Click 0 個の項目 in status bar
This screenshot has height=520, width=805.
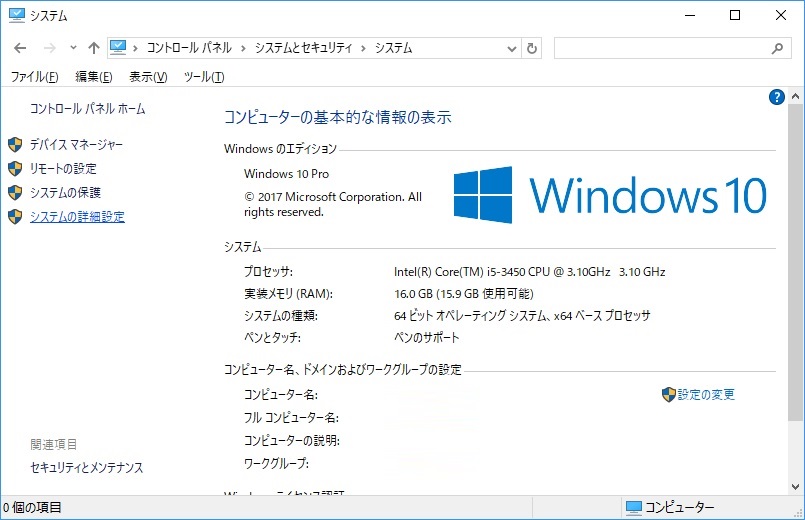tap(32, 508)
